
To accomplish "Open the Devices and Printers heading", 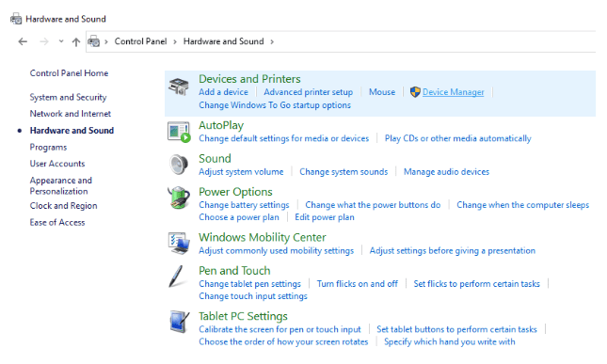I will [249, 79].
